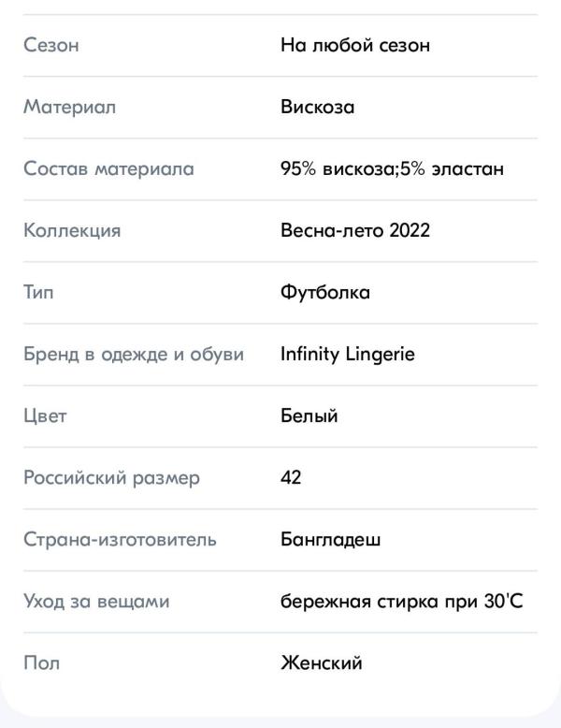Select the 'Вискоза' material value
The image size is (561, 728).
pyautogui.click(x=317, y=108)
